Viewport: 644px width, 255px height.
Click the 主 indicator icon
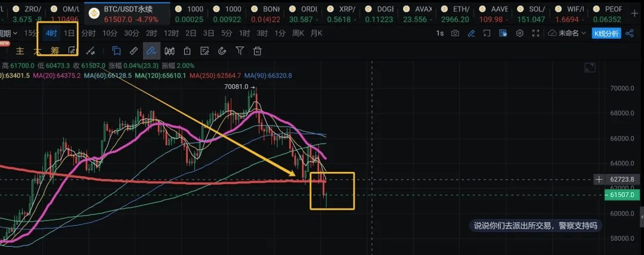(20, 51)
